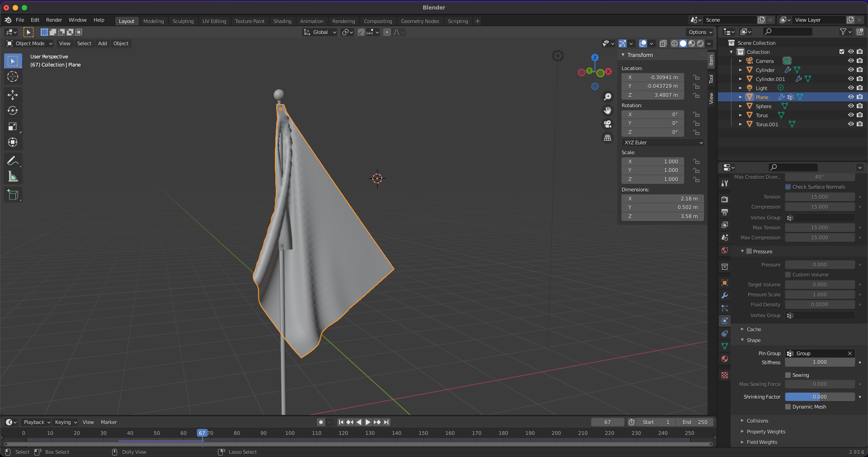Select the Add Cube tool
Viewport: 868px width, 457px height.
(x=13, y=195)
